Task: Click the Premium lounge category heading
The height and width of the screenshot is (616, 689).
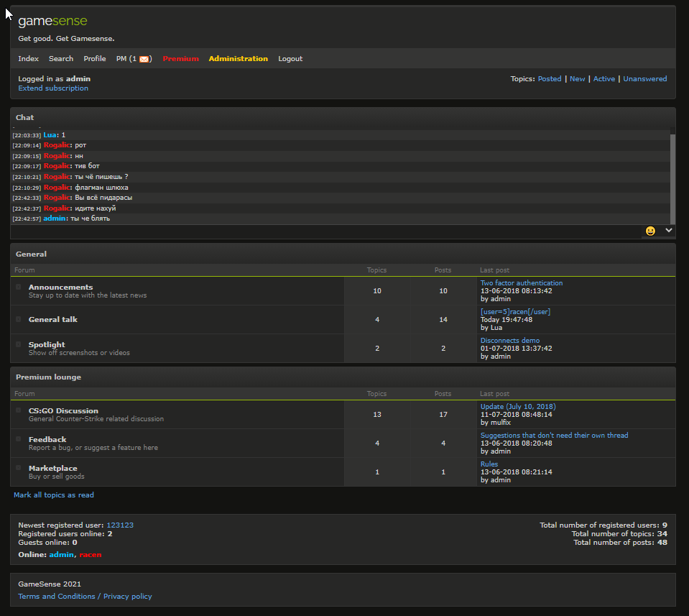Action: (48, 377)
